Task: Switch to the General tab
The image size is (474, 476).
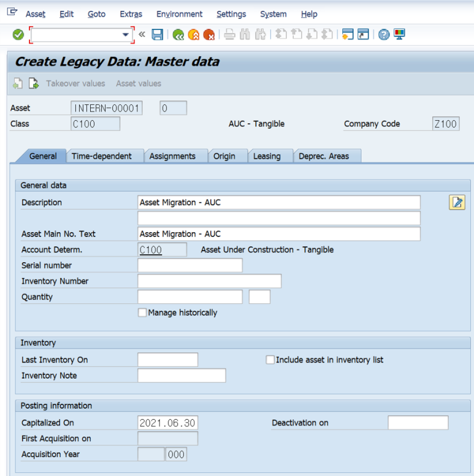Action: pyautogui.click(x=43, y=156)
